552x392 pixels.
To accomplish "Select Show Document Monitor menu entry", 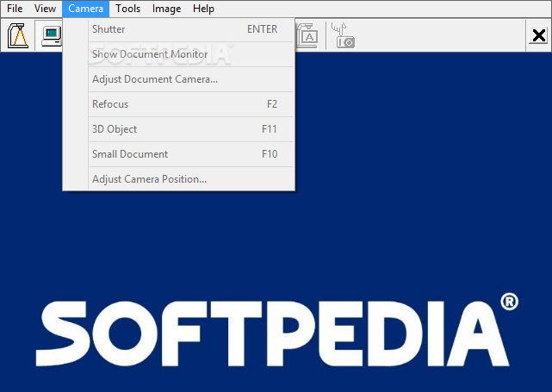I will tap(179, 54).
